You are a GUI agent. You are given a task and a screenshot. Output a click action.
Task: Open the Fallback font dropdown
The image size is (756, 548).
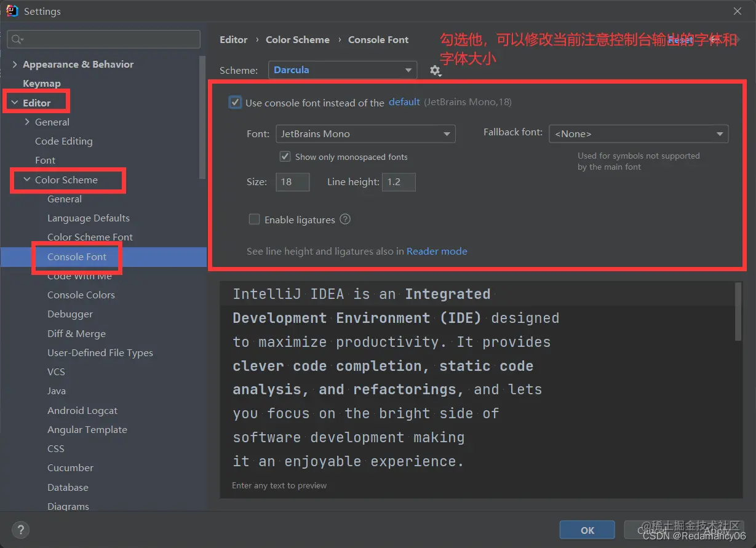coord(639,133)
